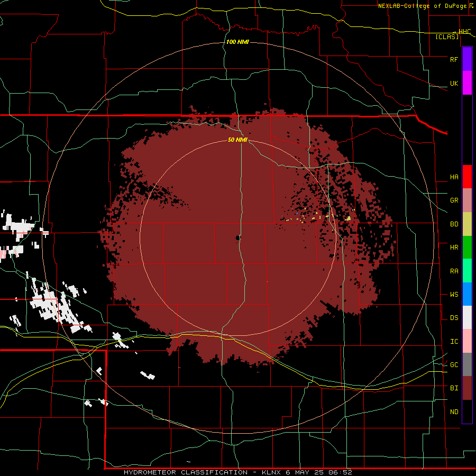The height and width of the screenshot is (476, 476).
Task: Click the IC legend label
Action: (x=454, y=341)
